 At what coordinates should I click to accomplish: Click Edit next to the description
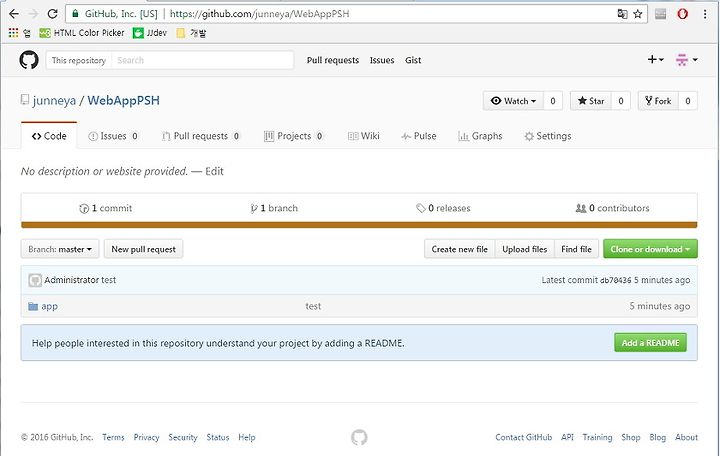(214, 171)
